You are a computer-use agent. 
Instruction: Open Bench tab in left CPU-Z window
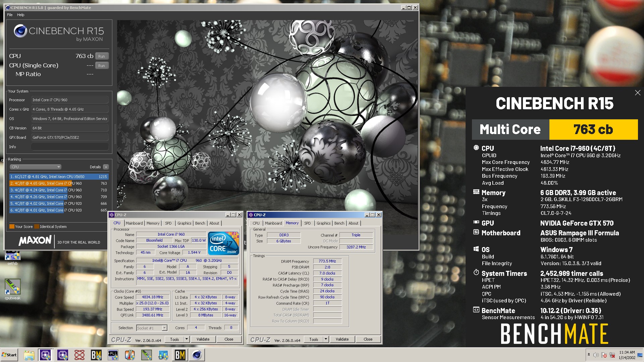pos(200,223)
